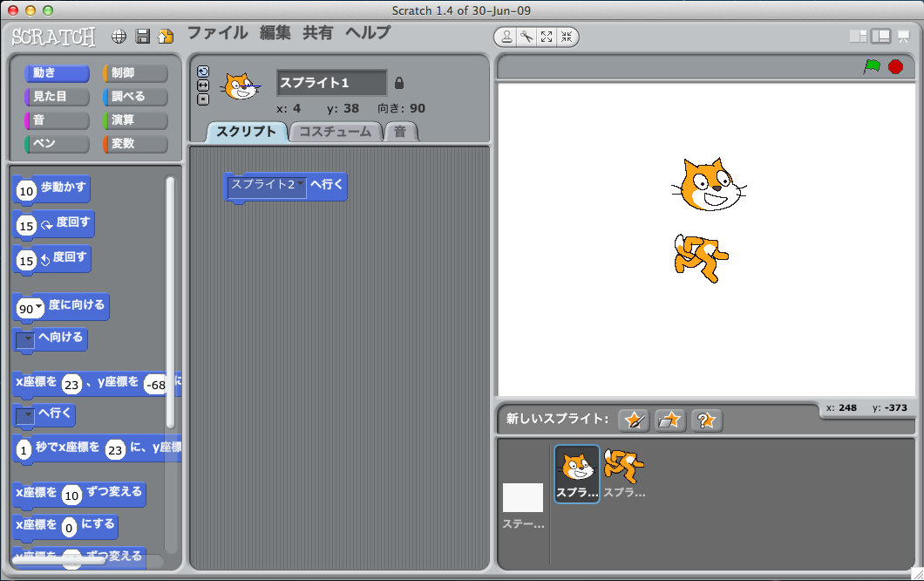The height and width of the screenshot is (581, 924).
Task: Click the SCRATCH logo
Action: point(53,37)
